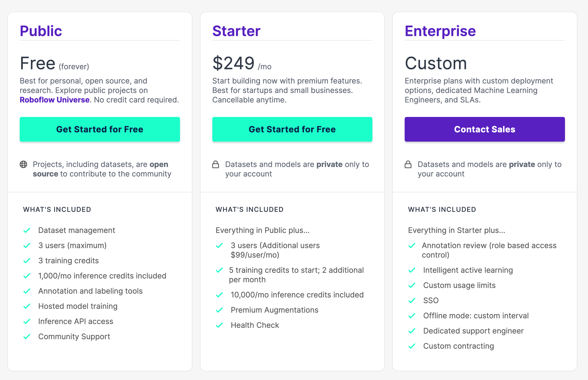Select Get Started for Free under Starter
Image resolution: width=588 pixels, height=380 pixels.
click(x=292, y=129)
